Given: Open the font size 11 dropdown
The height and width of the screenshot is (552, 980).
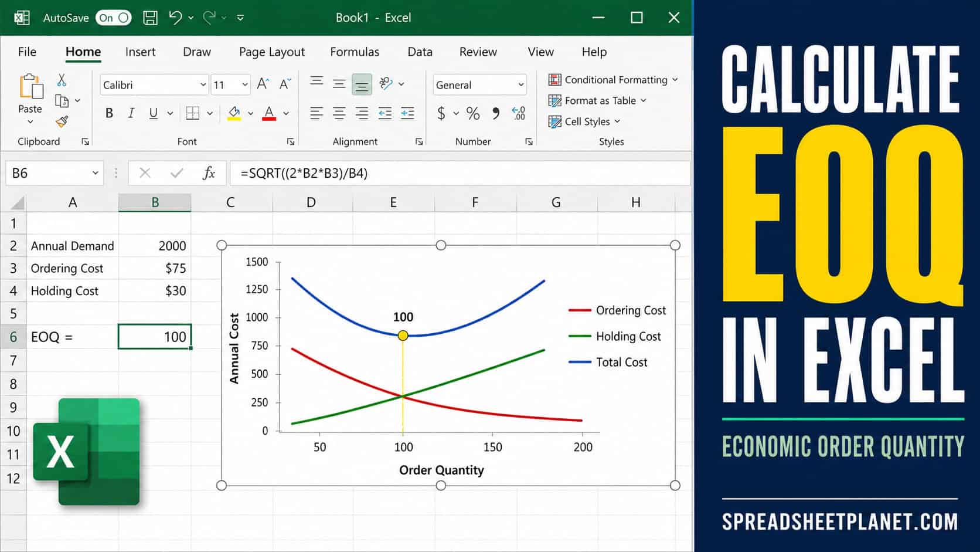Looking at the screenshot, I should point(245,85).
